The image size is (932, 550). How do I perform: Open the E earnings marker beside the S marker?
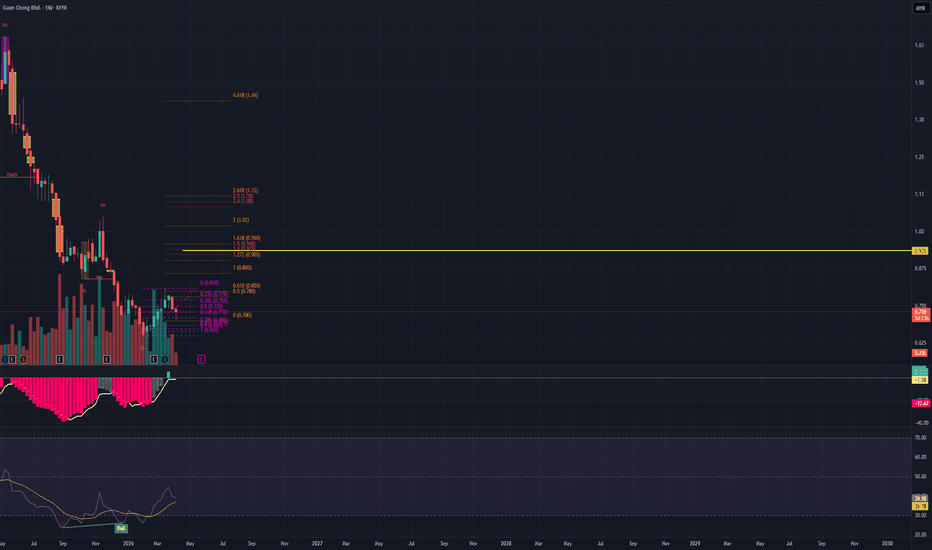coord(12,359)
